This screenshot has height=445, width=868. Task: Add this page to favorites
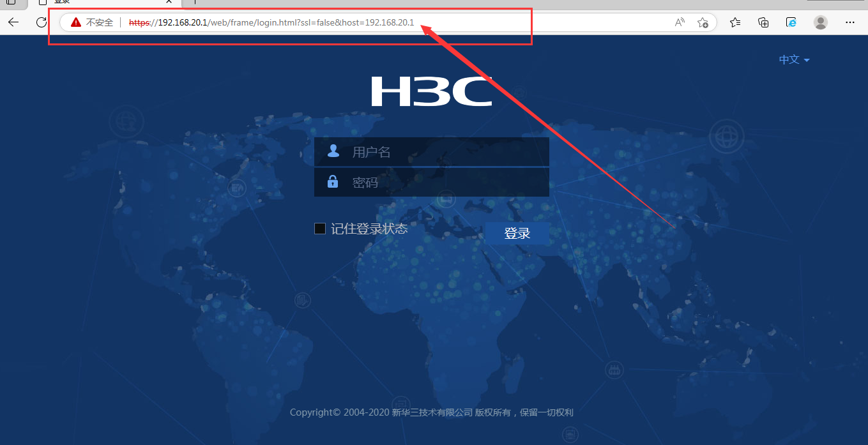tap(703, 22)
